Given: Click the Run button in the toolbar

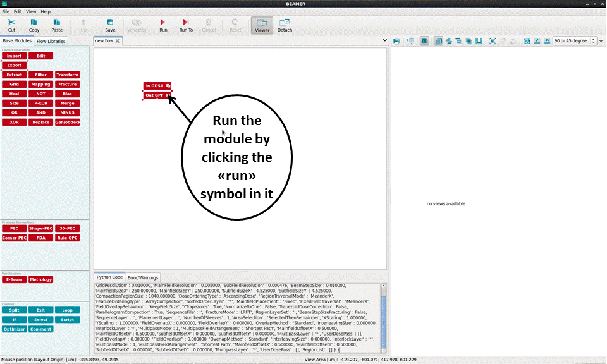Looking at the screenshot, I should (x=163, y=25).
